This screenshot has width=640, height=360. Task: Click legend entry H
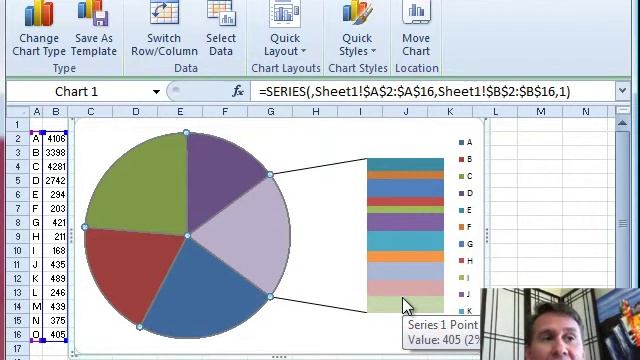tap(466, 261)
